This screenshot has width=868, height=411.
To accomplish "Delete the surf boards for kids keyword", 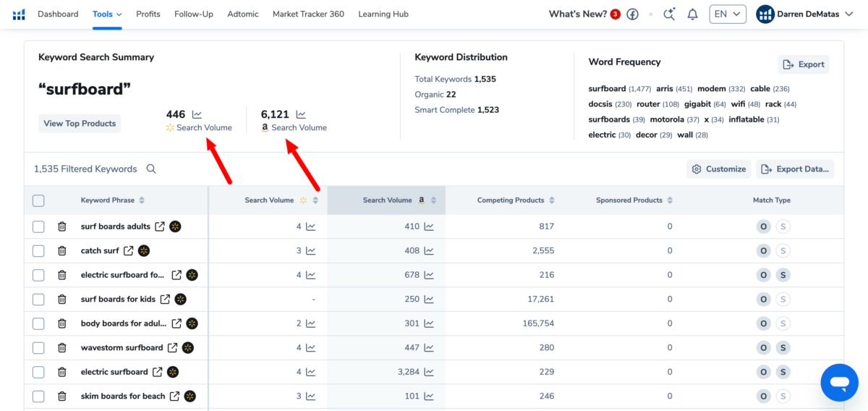I will [62, 300].
